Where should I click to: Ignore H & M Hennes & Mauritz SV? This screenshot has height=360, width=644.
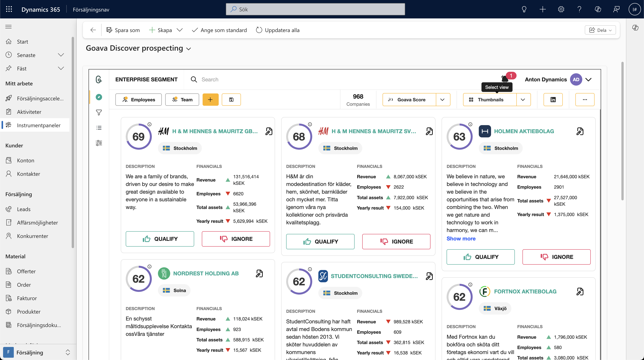pos(396,242)
